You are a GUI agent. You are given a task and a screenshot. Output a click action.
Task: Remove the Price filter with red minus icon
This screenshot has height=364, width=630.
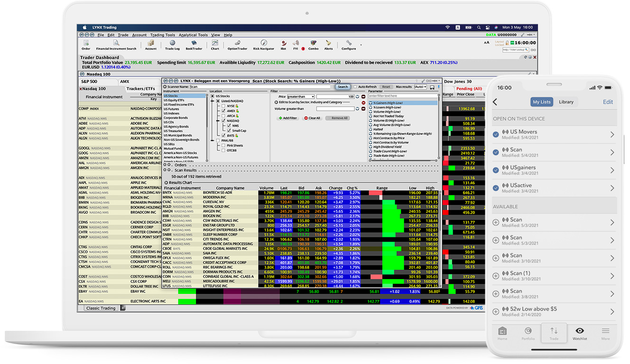363,97
